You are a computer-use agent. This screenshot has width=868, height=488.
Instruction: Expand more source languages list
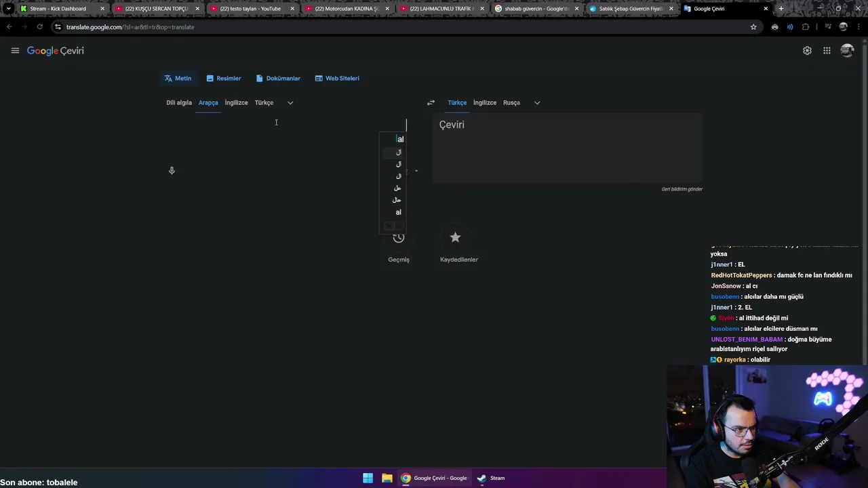tap(290, 102)
